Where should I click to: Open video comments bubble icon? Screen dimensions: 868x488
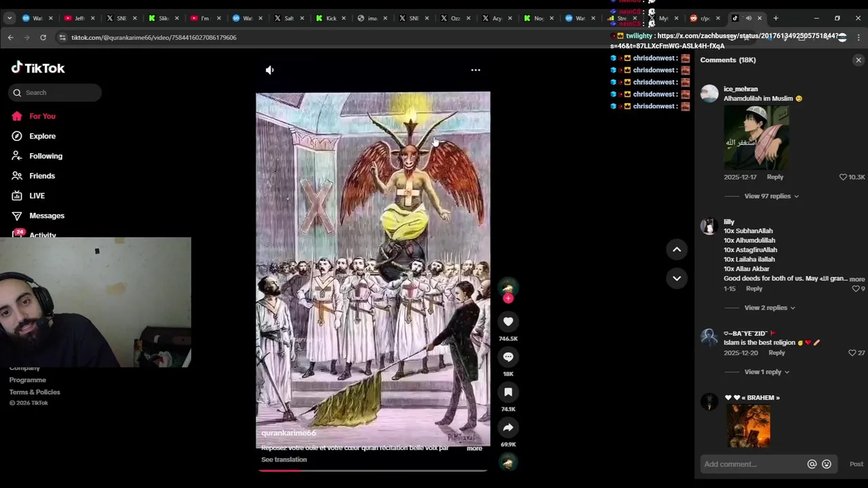click(508, 357)
